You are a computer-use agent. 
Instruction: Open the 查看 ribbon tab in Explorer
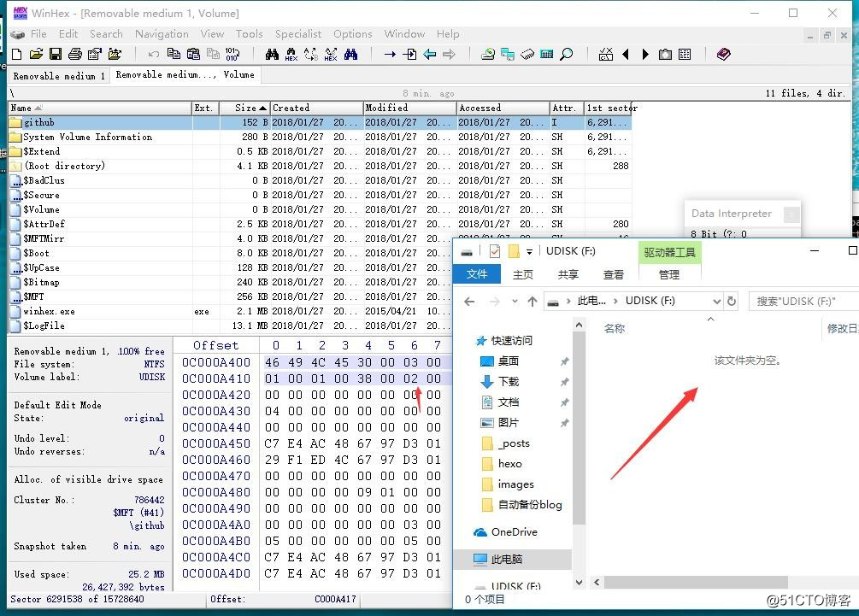(614, 274)
